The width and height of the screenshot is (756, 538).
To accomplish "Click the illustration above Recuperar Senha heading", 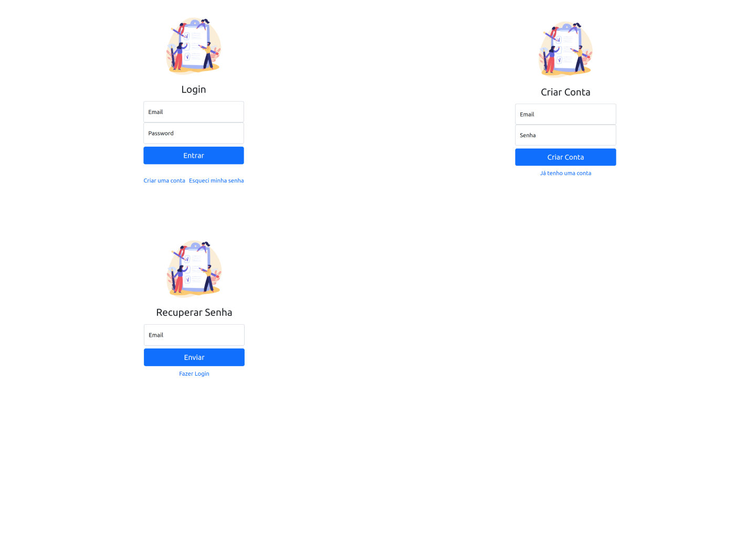I will 194,269.
